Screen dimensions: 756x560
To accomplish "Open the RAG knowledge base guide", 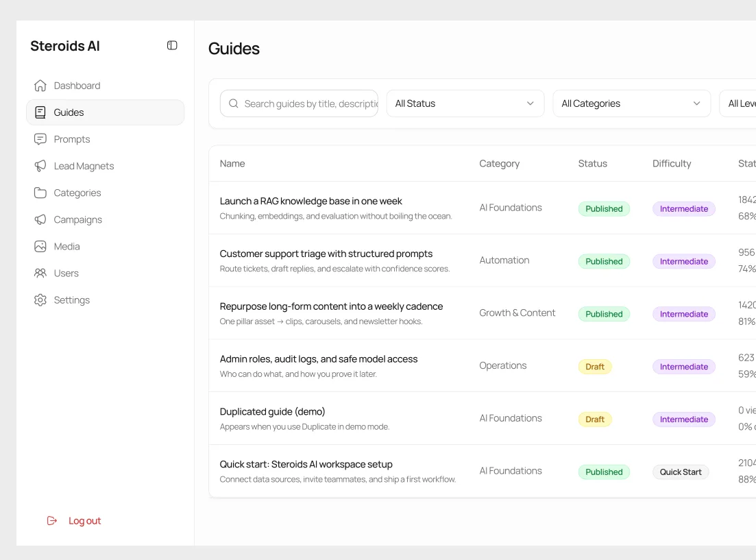I will (310, 201).
